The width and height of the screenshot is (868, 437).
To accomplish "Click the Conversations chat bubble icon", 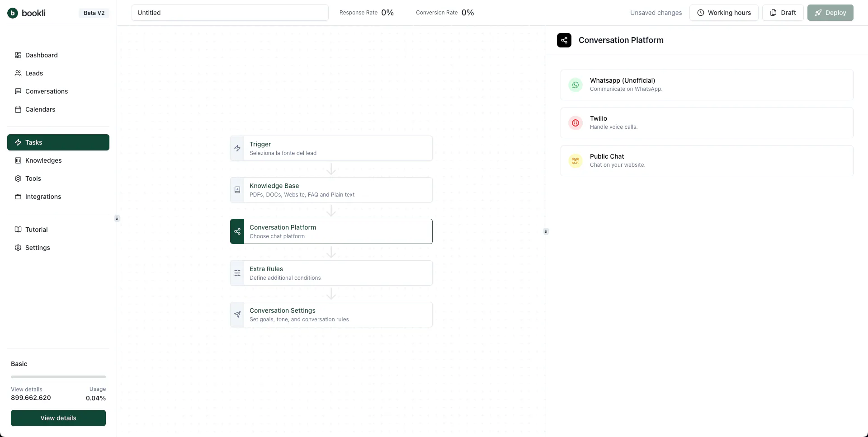I will point(18,91).
